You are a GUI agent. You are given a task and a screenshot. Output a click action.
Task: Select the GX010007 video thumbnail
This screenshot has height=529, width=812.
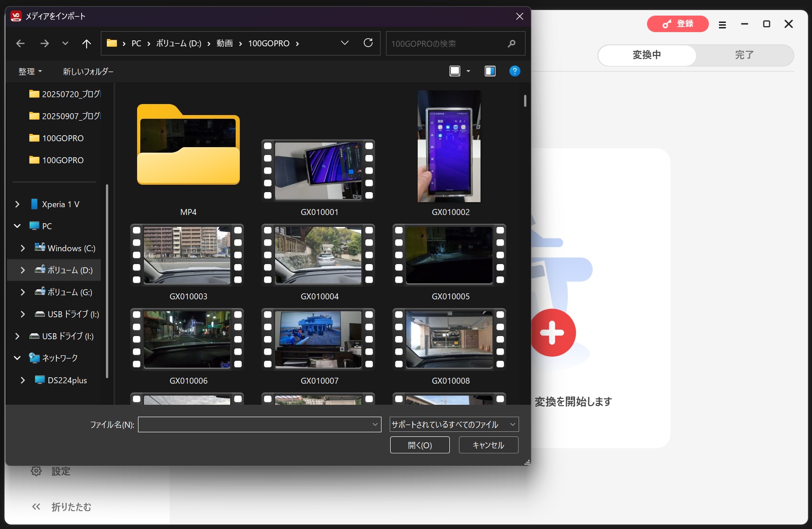pos(319,340)
